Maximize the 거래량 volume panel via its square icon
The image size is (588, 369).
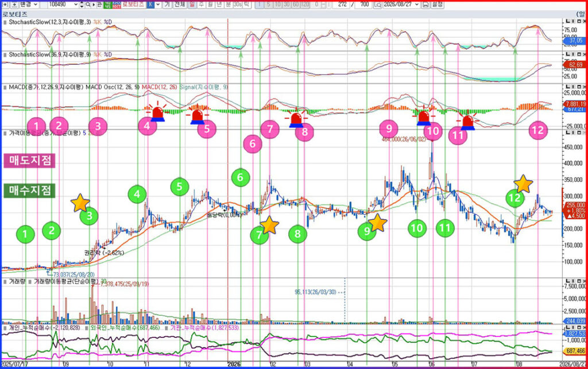click(580, 281)
